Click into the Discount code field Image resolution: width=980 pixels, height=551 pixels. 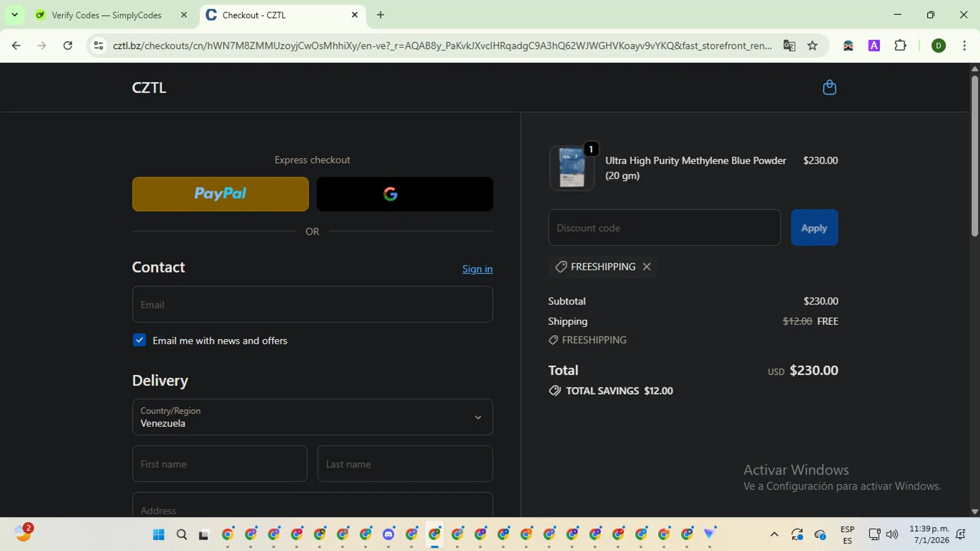pos(664,227)
